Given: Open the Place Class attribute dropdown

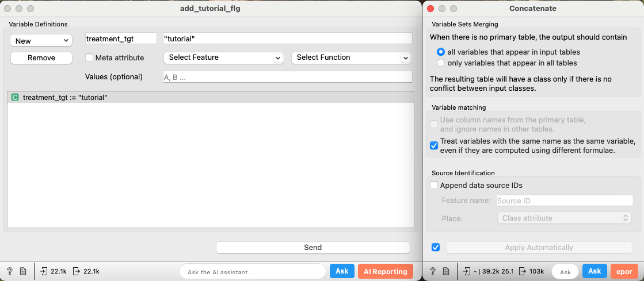Looking at the screenshot, I should coord(565,218).
